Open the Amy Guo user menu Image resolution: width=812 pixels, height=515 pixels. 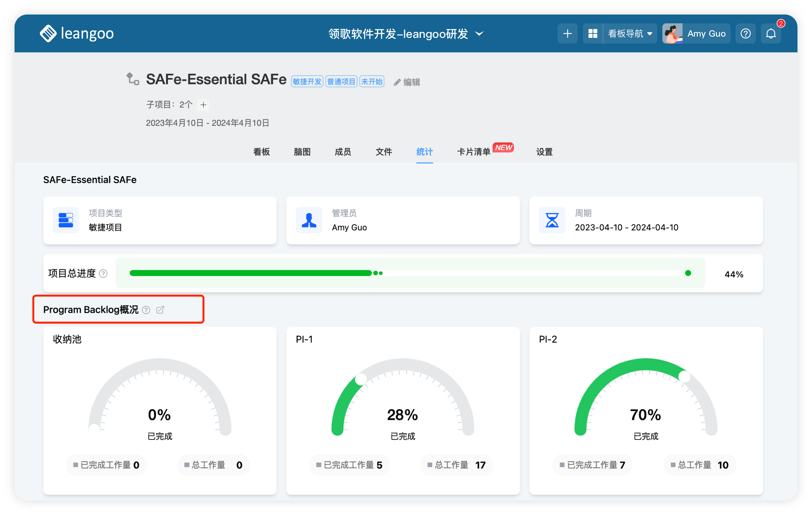pyautogui.click(x=696, y=33)
